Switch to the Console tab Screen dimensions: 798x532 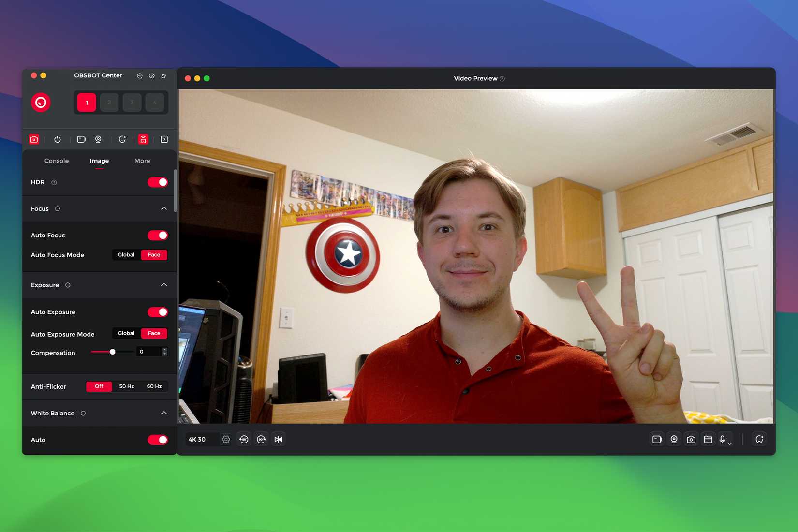point(56,161)
